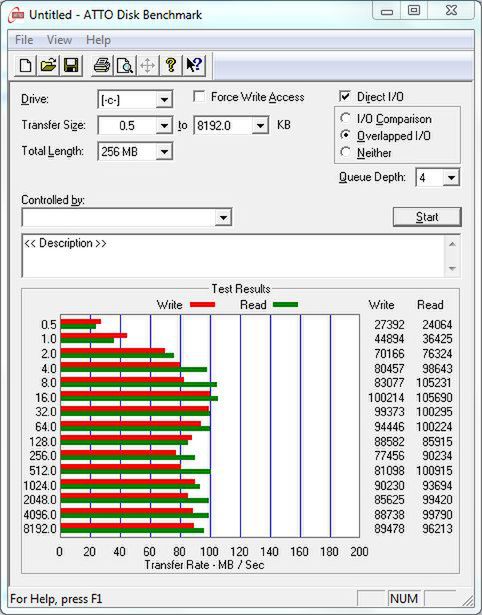Screen dimensions: 482x615
Task: Click the NUM indicator in status bar
Action: [404, 599]
